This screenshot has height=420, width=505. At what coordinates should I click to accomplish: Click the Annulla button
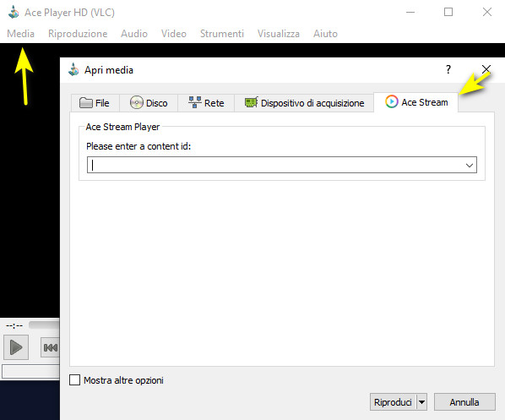464,402
